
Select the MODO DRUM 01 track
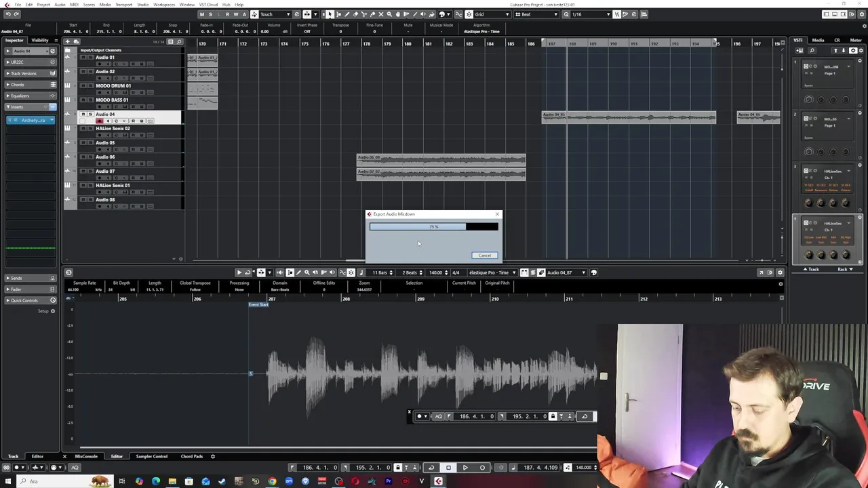tap(113, 86)
